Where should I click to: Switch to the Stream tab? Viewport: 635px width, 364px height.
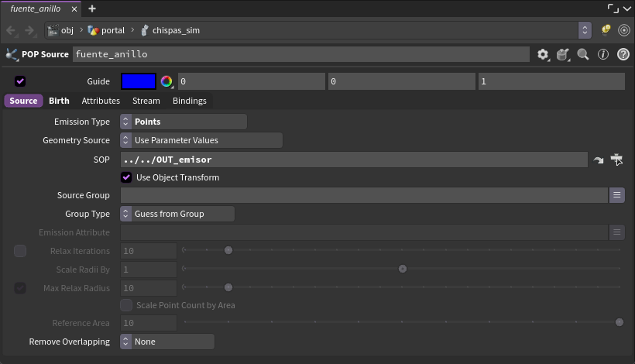(146, 101)
